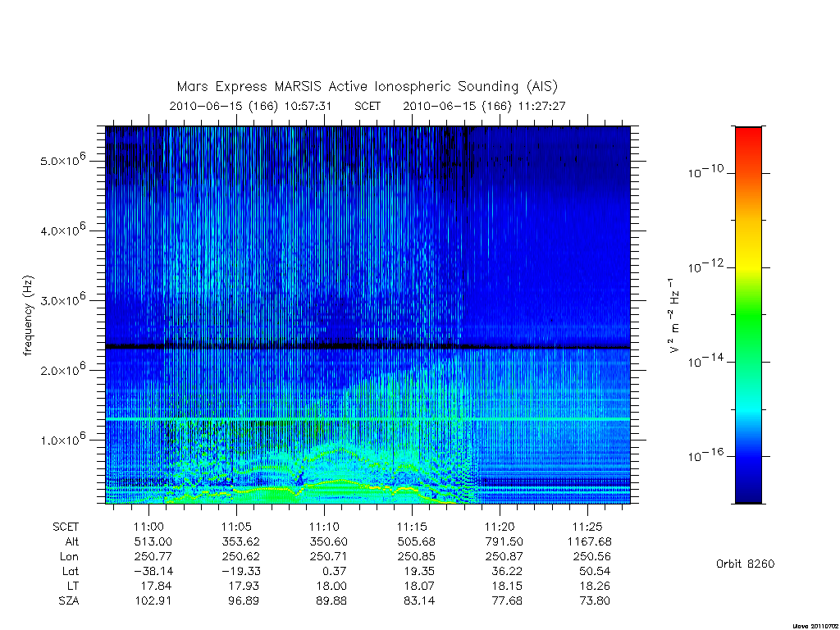Click SZA value 96.89
This screenshot has height=630, width=840.
click(x=244, y=601)
